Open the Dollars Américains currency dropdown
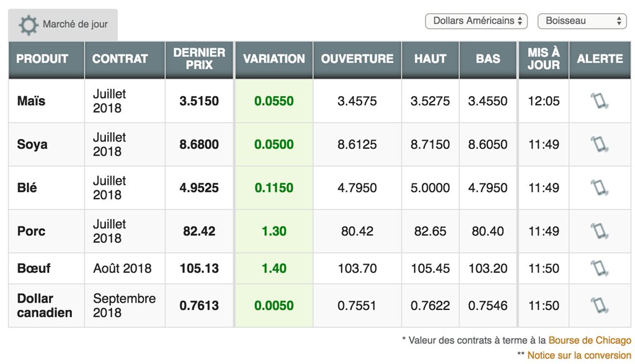The image size is (635, 364). point(476,21)
